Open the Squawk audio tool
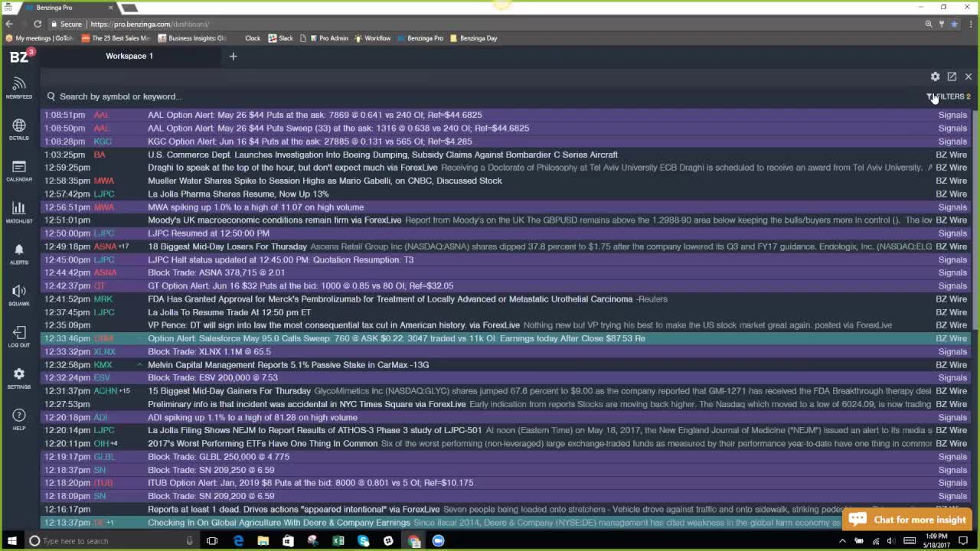The image size is (980, 551). point(19,295)
